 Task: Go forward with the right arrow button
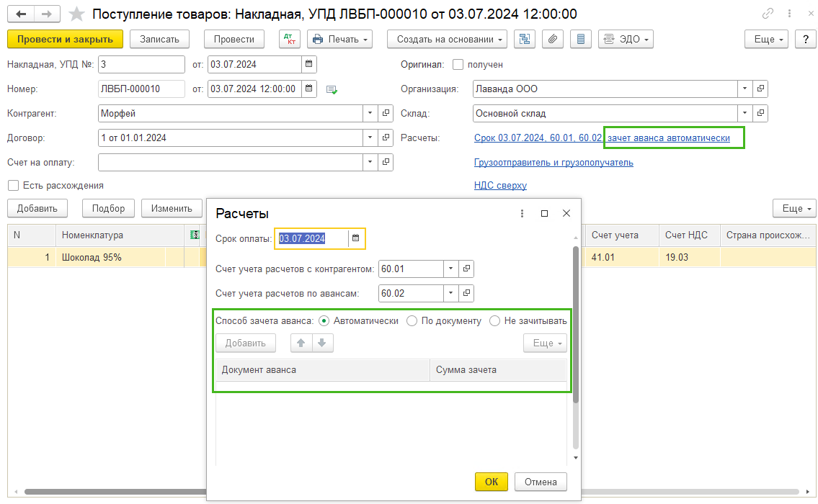pos(47,14)
